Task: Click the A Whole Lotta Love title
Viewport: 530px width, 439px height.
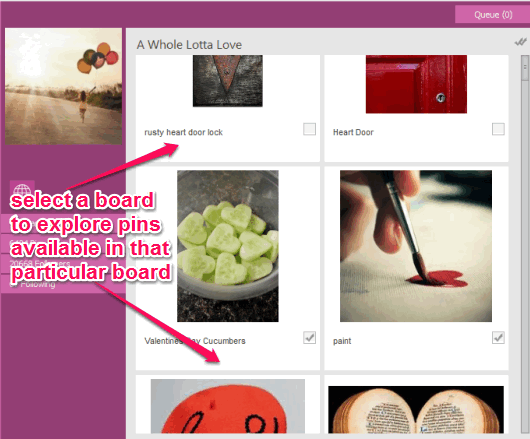Action: (x=189, y=45)
